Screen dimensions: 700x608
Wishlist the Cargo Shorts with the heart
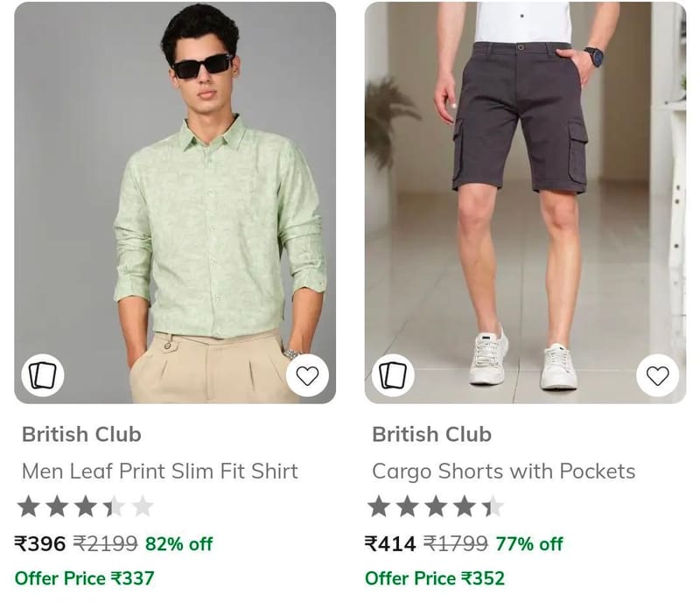click(658, 375)
